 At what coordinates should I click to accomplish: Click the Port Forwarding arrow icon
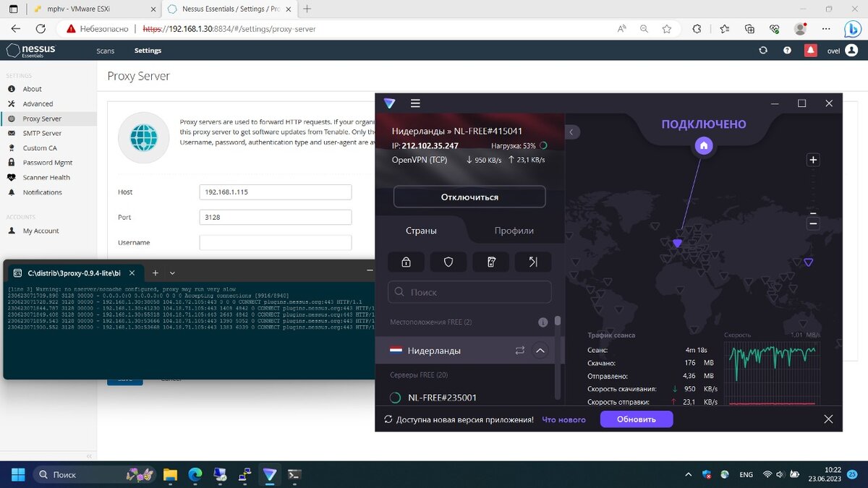(533, 262)
